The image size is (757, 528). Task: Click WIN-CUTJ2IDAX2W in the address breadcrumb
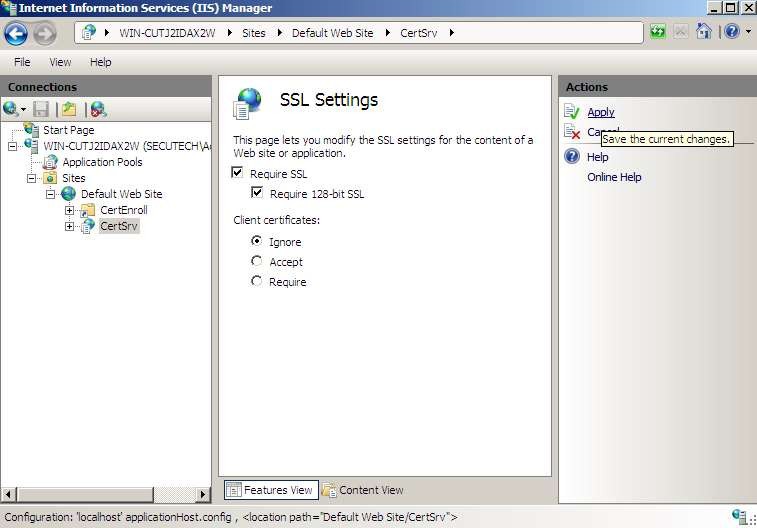pyautogui.click(x=167, y=33)
